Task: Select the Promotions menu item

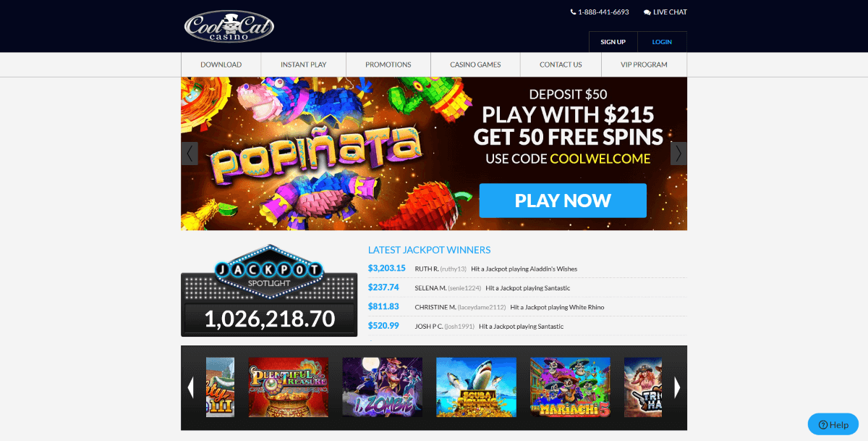Action: coord(388,64)
